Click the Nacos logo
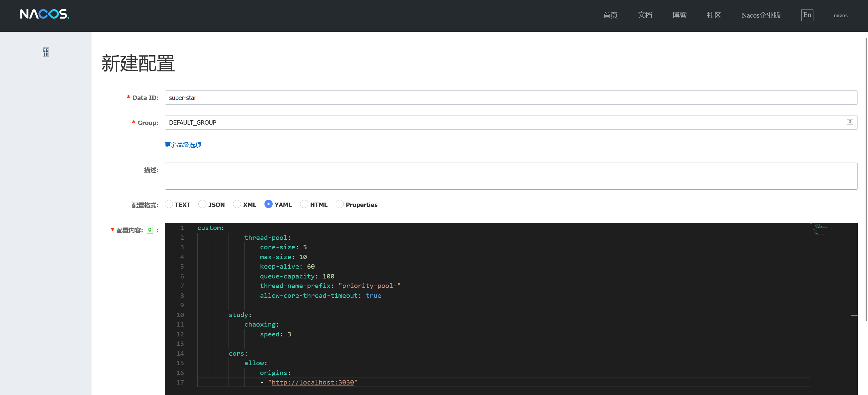868x395 pixels. pos(44,14)
